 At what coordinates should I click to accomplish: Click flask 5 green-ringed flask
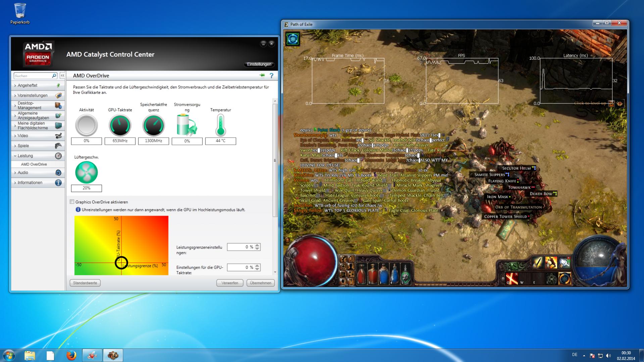coord(406,273)
